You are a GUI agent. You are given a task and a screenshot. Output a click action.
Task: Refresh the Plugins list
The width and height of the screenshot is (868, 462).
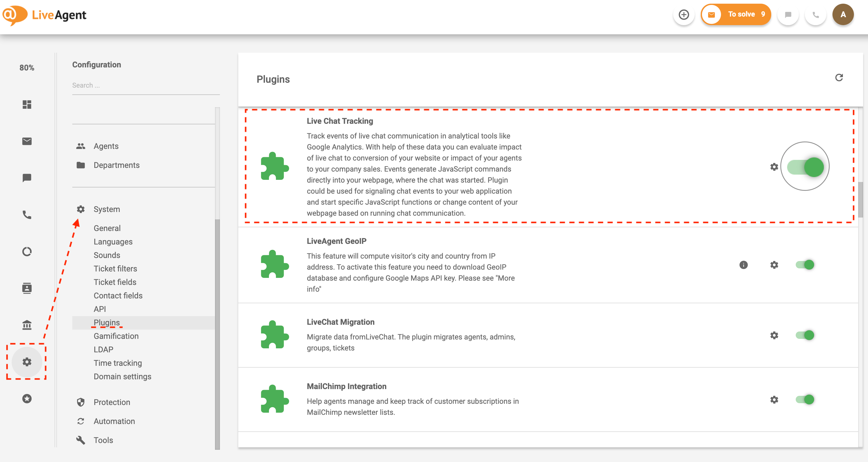[839, 78]
